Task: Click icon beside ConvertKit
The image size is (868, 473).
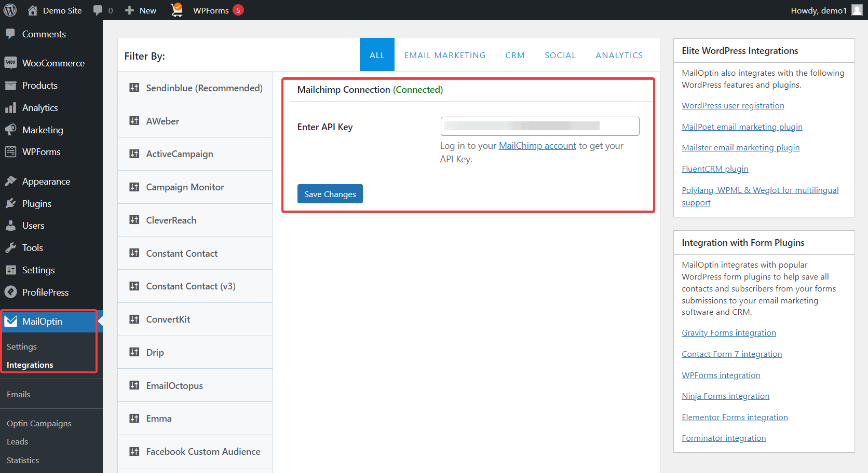Action: pyautogui.click(x=134, y=319)
